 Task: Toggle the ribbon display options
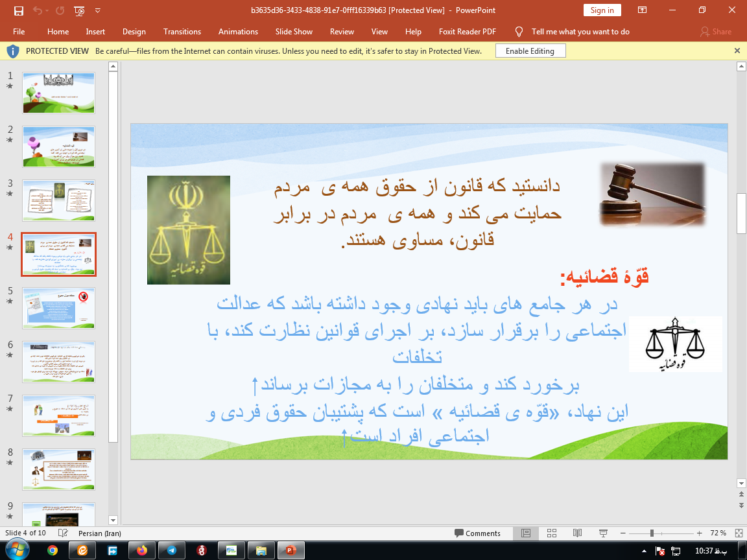[642, 10]
